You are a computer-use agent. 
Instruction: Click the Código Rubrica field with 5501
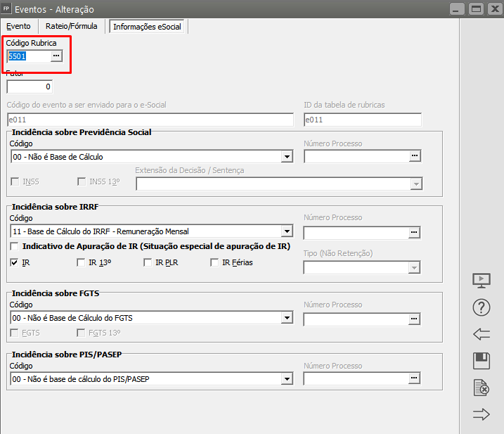pyautogui.click(x=30, y=56)
